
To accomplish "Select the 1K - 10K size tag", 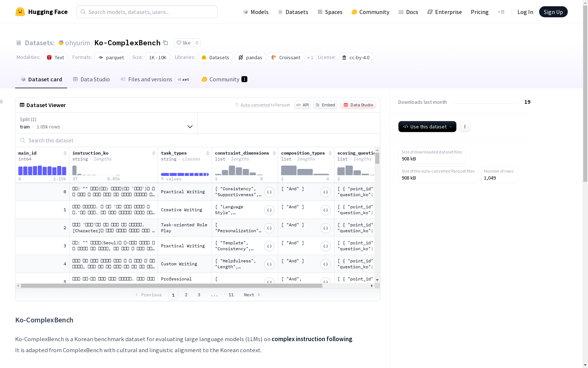I will pos(158,57).
